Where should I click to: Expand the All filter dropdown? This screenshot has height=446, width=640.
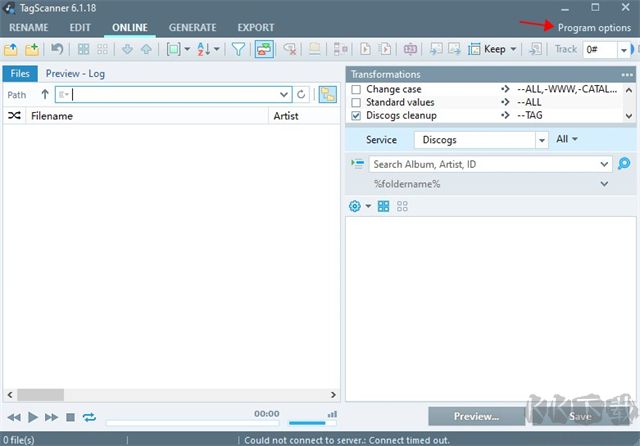[x=567, y=140]
